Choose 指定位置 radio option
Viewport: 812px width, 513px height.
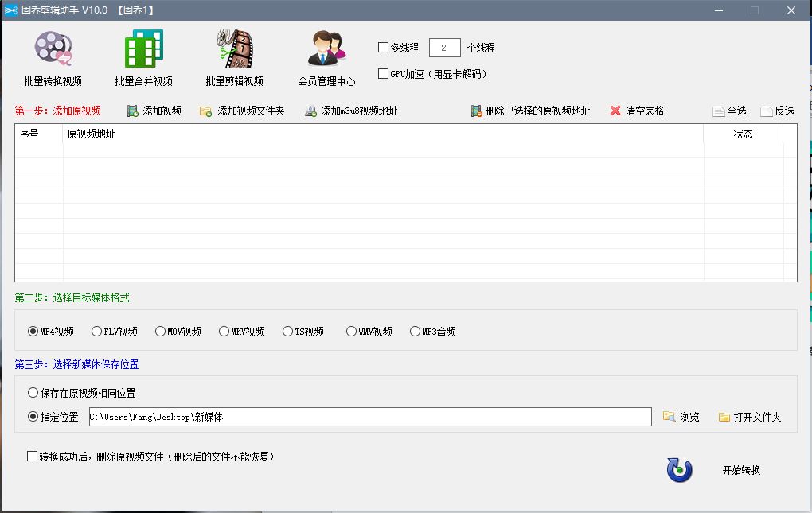33,416
